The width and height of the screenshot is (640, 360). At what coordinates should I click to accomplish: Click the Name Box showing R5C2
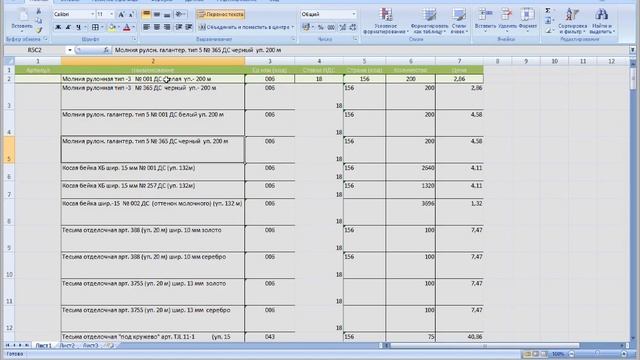click(x=35, y=50)
